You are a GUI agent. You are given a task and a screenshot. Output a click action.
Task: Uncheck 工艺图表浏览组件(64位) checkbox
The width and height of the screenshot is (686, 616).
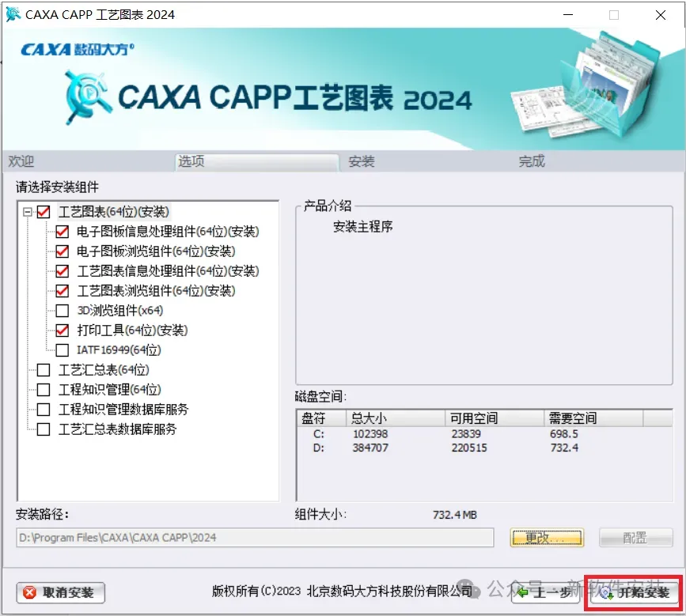[63, 291]
